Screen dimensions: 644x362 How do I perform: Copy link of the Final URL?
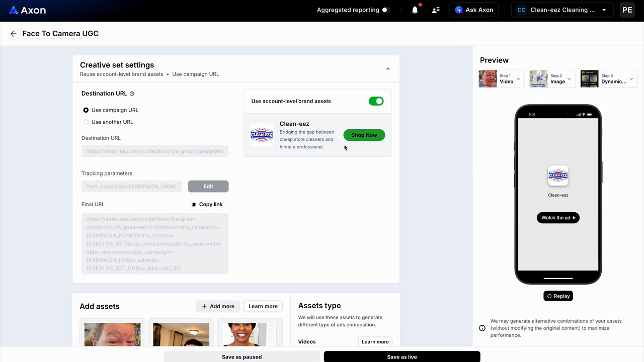click(x=207, y=204)
